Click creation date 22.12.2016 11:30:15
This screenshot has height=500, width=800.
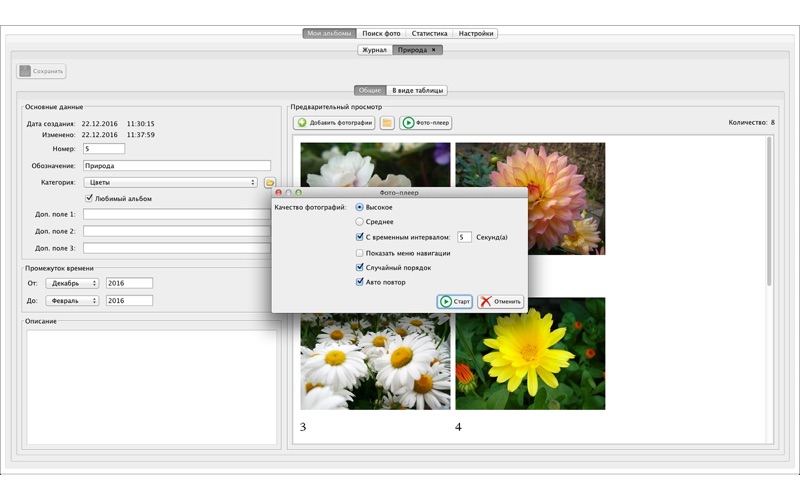click(x=118, y=123)
